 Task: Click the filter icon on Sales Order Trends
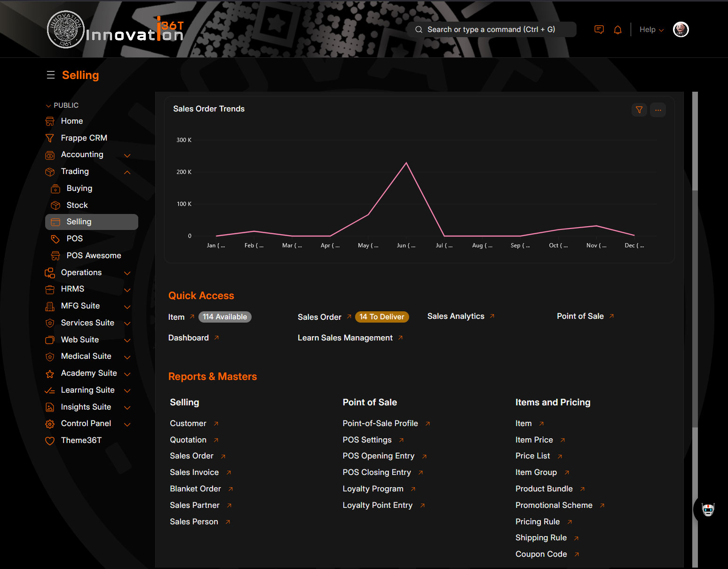(639, 110)
